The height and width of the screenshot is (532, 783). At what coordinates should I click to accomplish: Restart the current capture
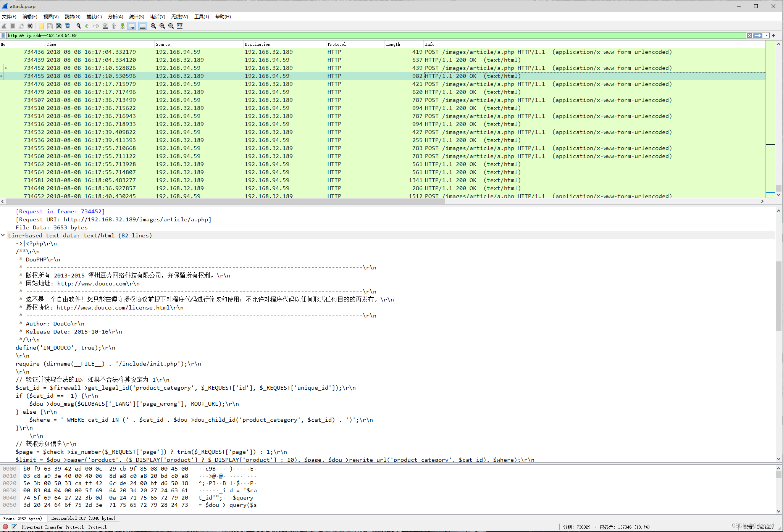tap(21, 26)
